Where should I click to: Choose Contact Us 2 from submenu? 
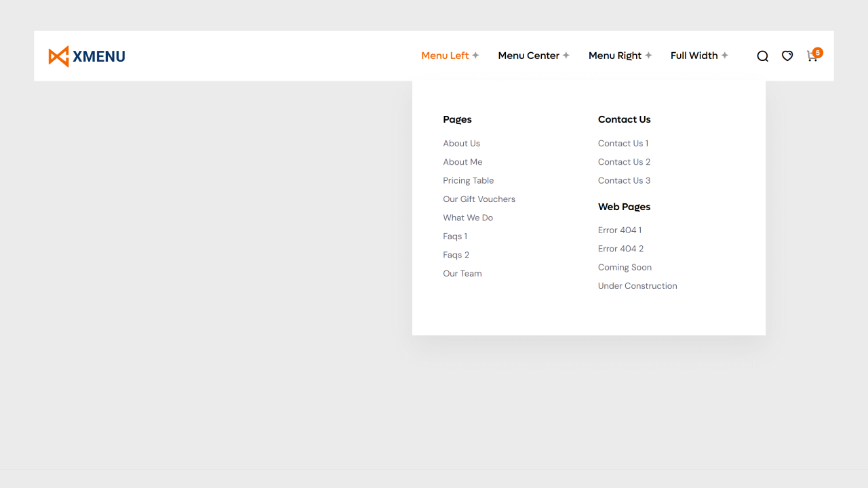point(624,162)
